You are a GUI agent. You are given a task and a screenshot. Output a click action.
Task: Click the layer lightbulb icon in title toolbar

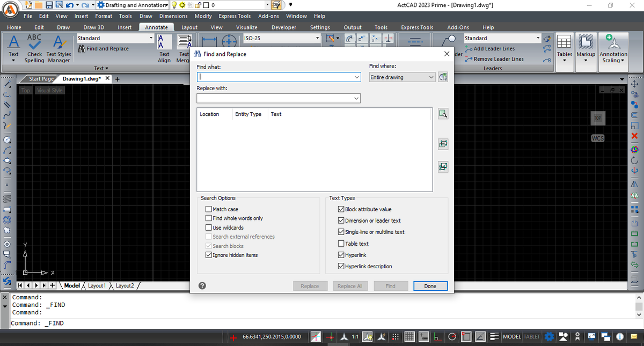coord(175,5)
